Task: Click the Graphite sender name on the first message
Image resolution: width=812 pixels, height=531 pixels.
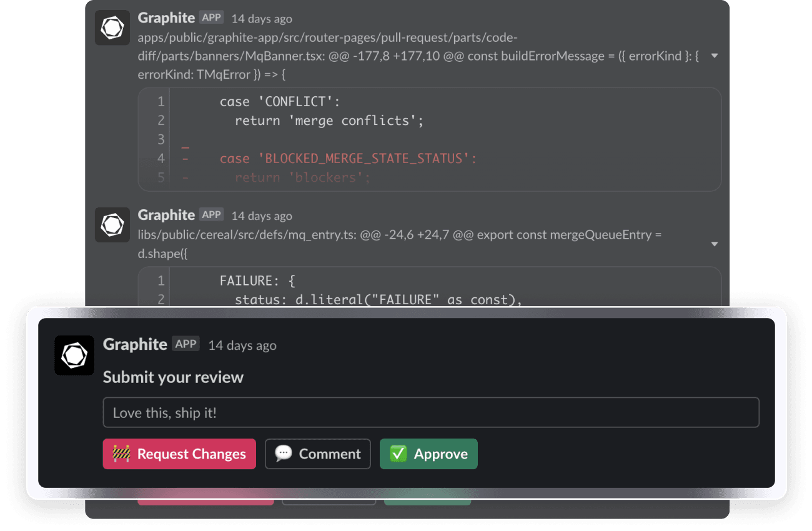Action: tap(167, 17)
